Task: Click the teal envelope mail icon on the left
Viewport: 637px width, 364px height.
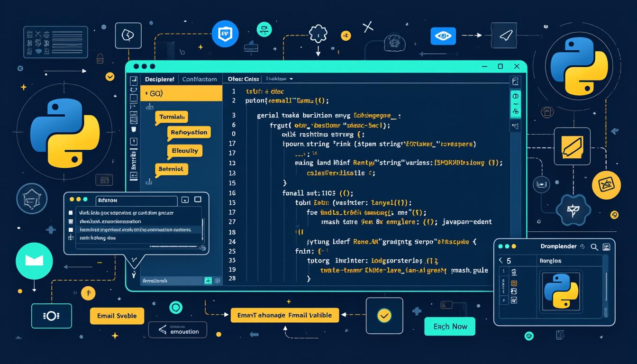Action: click(34, 261)
